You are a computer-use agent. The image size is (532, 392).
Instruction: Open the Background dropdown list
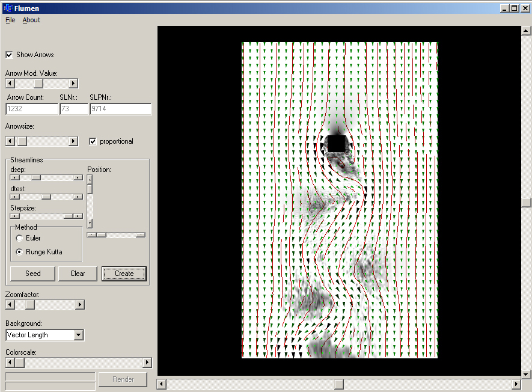79,335
